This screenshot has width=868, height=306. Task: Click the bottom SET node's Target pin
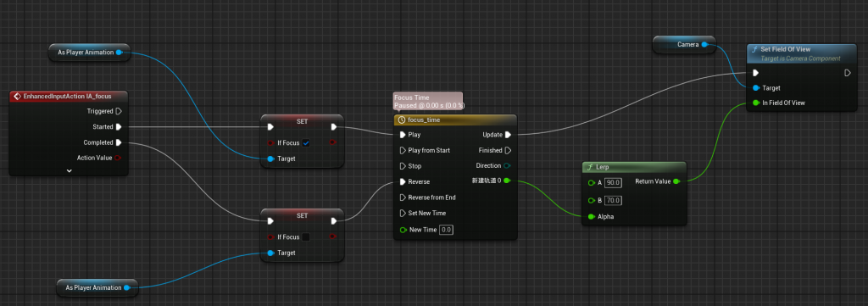(x=270, y=253)
